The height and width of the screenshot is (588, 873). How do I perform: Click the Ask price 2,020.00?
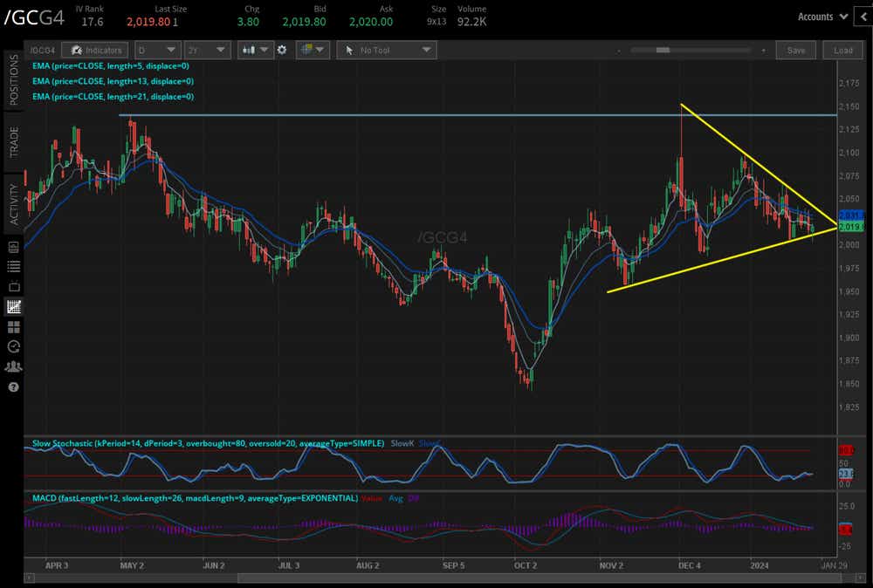pos(371,22)
